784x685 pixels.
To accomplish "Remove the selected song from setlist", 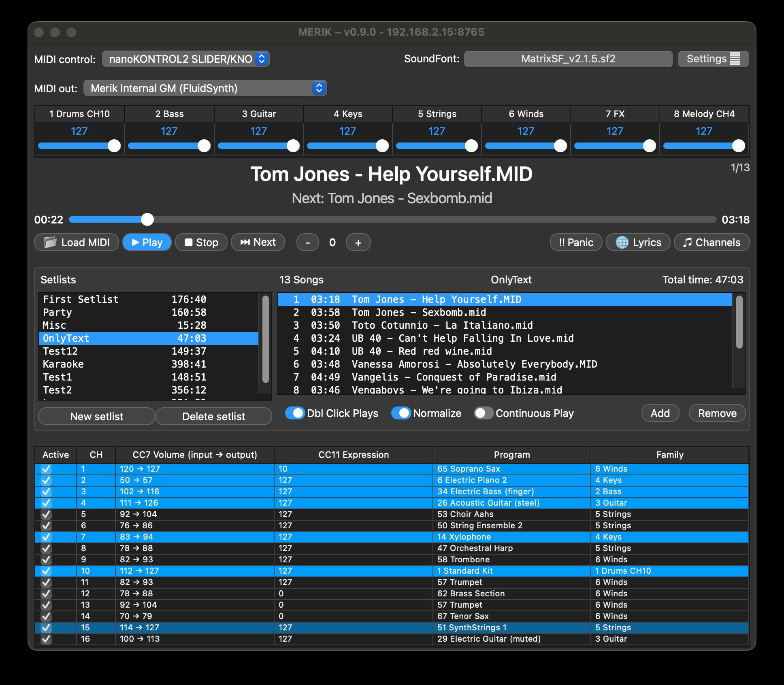I will point(717,413).
